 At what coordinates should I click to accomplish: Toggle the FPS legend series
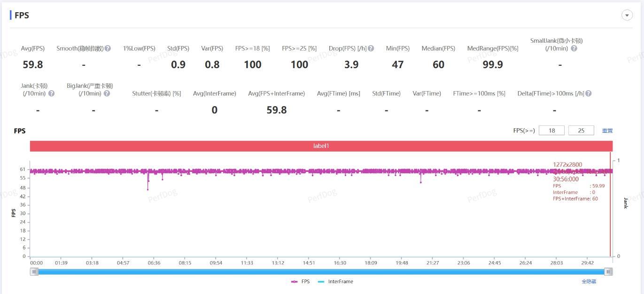301,281
